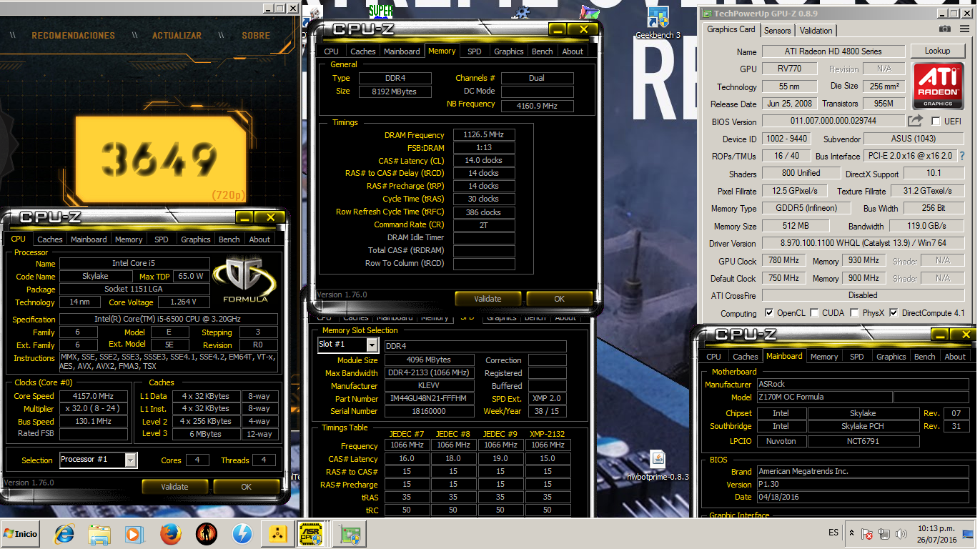Take a GPU-Z screenshot with camera icon
This screenshot has height=549, width=980.
click(945, 29)
